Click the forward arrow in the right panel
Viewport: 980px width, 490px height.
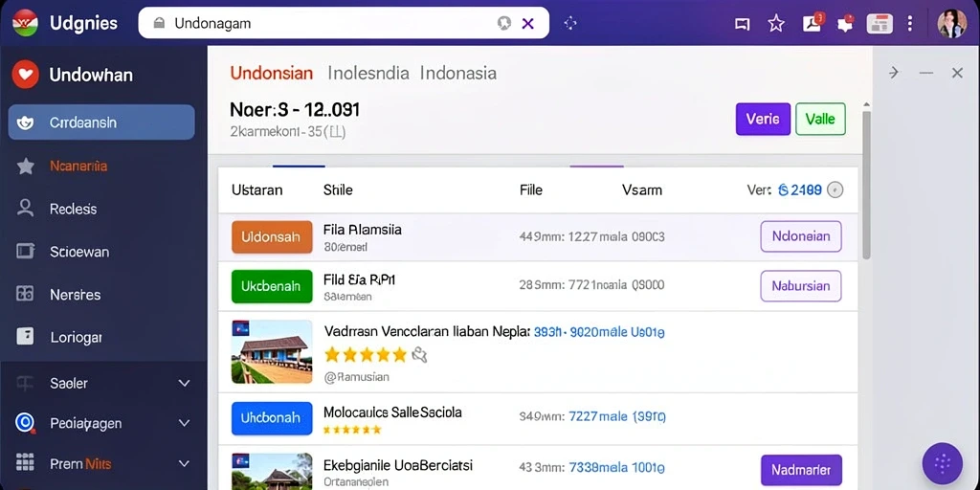point(894,73)
